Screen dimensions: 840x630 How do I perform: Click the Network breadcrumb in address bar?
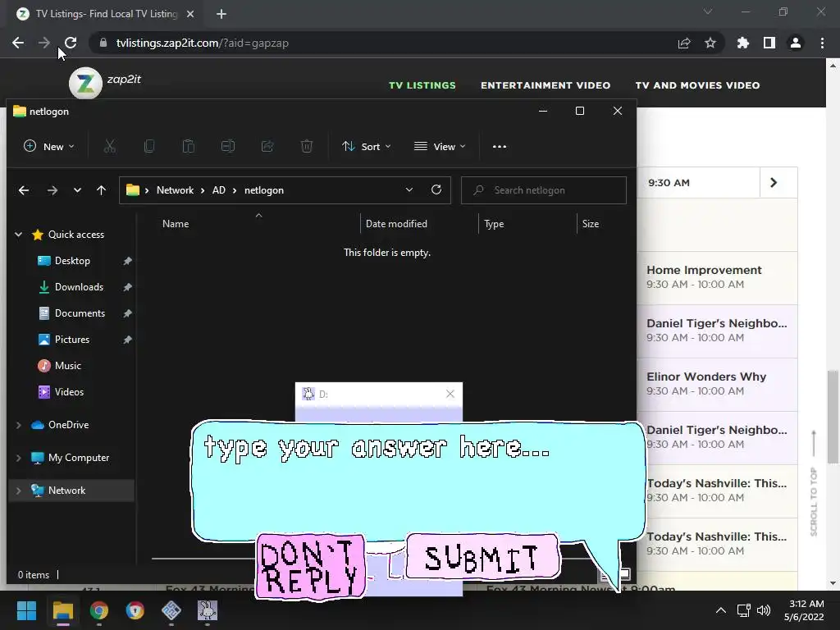tap(176, 190)
